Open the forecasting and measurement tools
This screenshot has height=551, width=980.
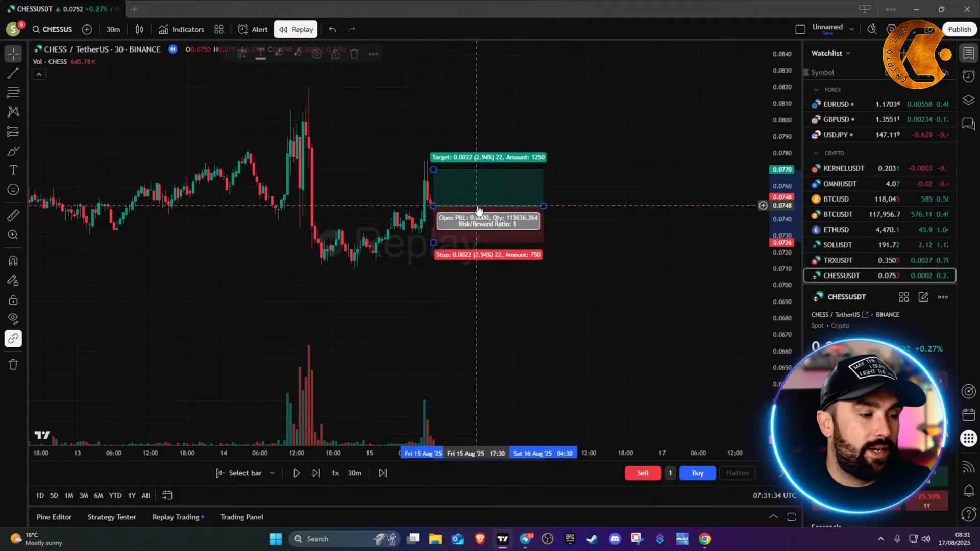click(13, 131)
